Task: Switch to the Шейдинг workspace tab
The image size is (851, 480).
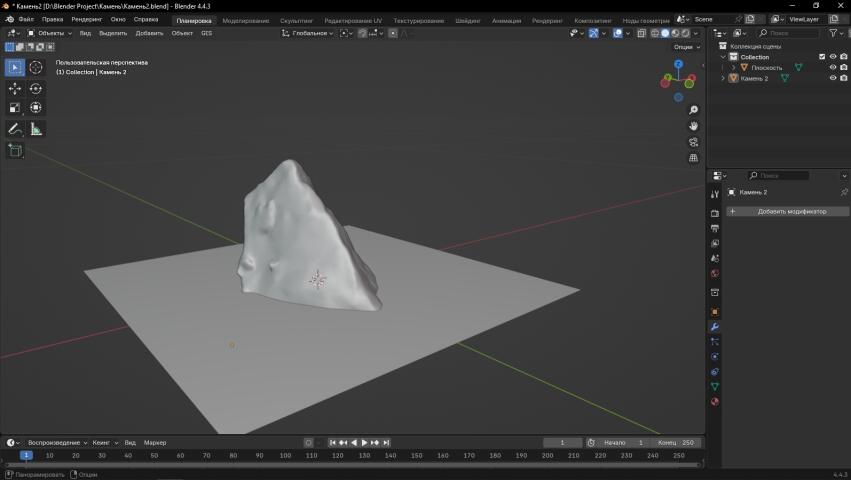Action: (468, 21)
